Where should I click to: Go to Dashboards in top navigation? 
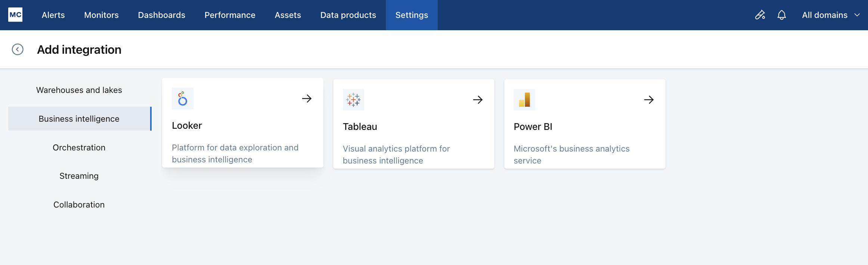[x=161, y=15]
